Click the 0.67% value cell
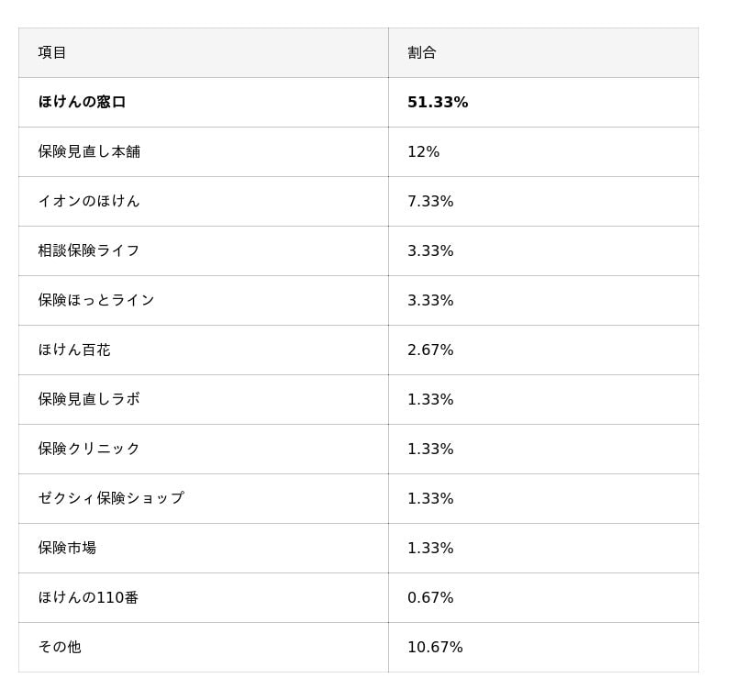This screenshot has width=734, height=700. tap(430, 597)
